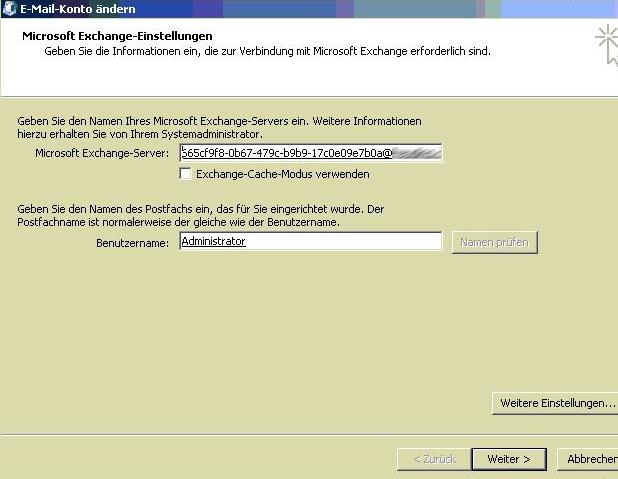Click the 'Microsoft Exchange-Server:' label
Screen dimensions: 618x479
(x=102, y=153)
